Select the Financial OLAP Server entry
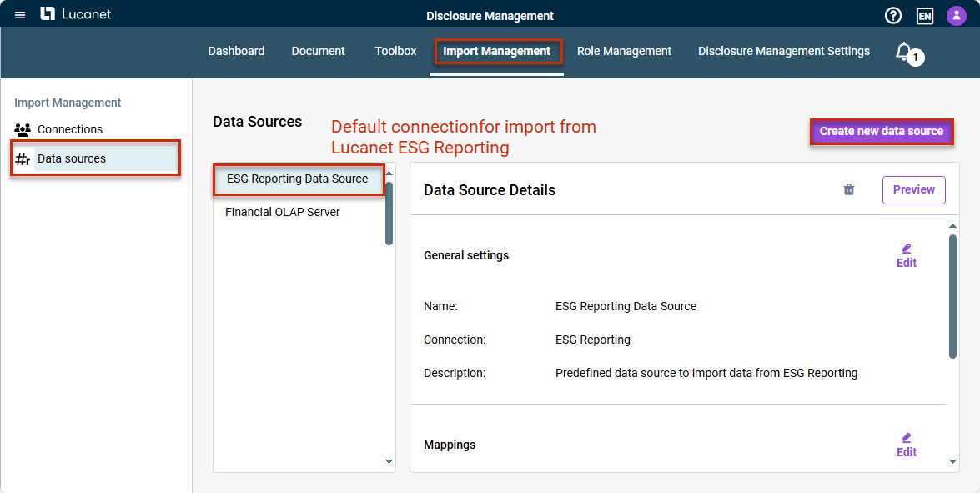This screenshot has height=493, width=980. pos(283,213)
